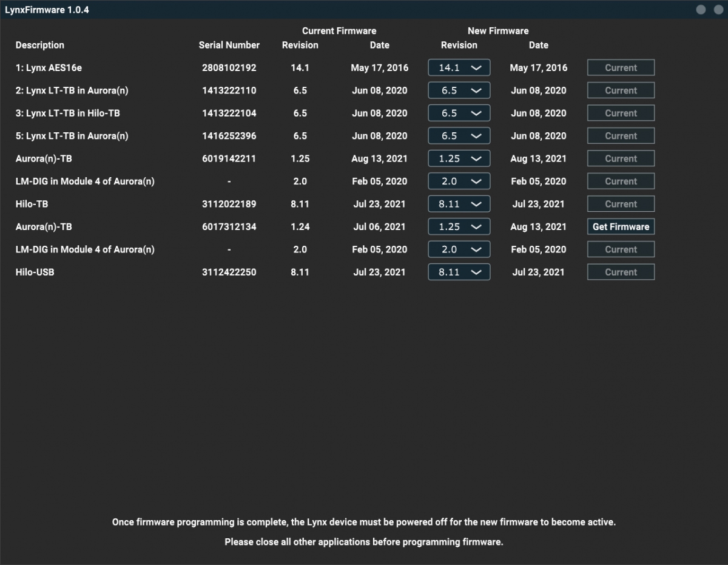
Task: Expand the revision selector for Hilo-TB
Action: [459, 204]
